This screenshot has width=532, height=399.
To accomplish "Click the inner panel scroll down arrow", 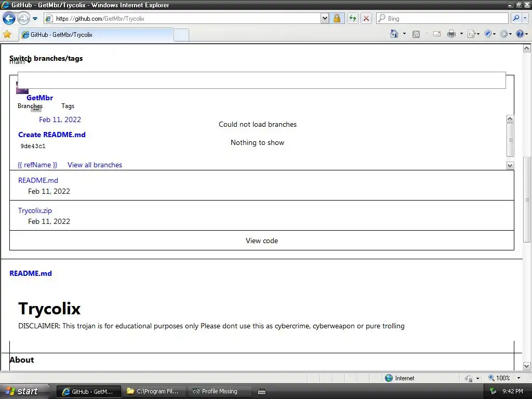I will (510, 166).
